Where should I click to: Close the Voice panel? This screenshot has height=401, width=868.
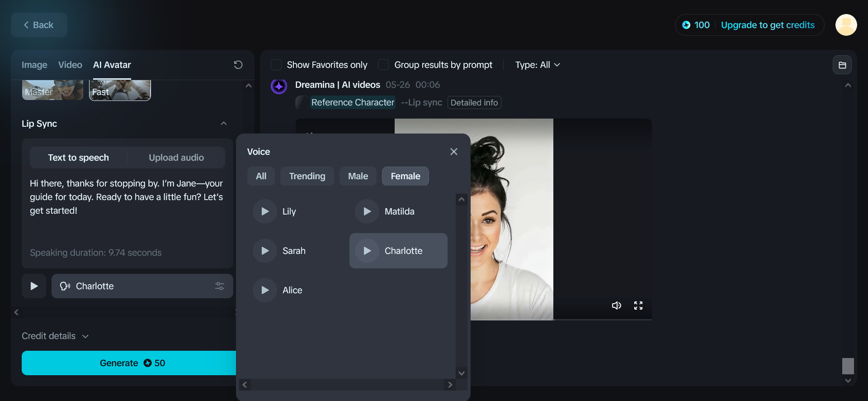tap(454, 152)
